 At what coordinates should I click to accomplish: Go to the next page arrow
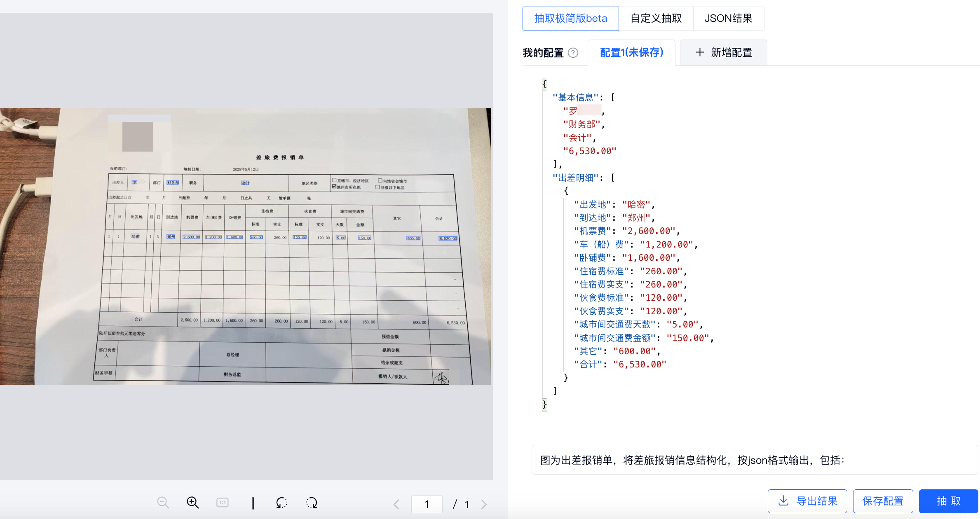[x=484, y=504]
